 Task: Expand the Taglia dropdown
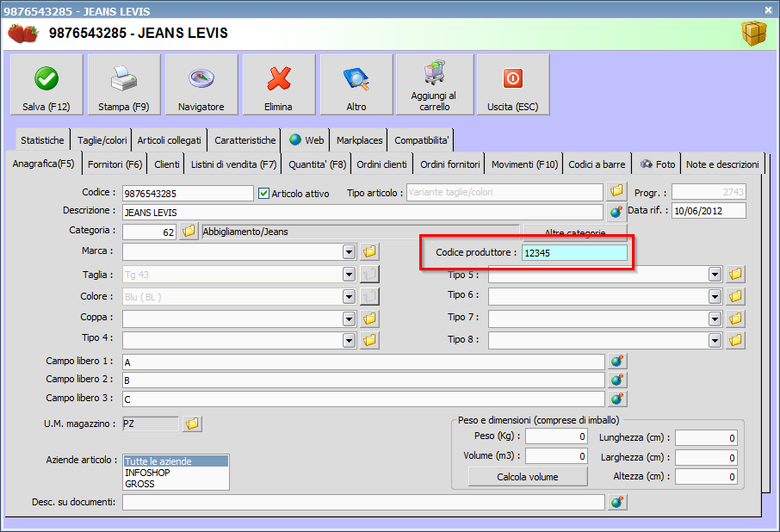click(350, 275)
